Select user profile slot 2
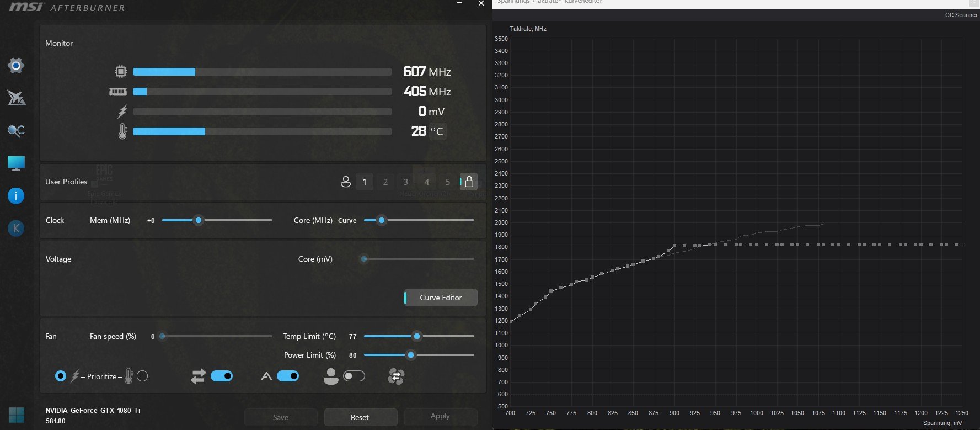 coord(385,182)
